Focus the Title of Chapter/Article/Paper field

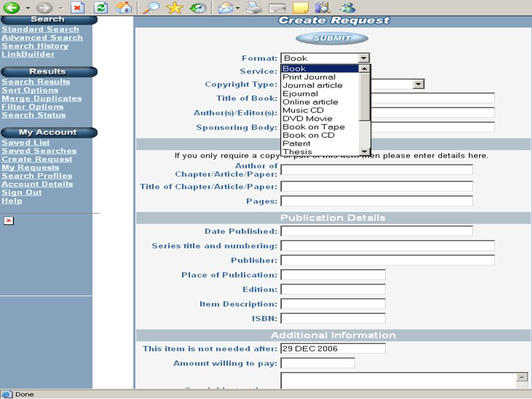pyautogui.click(x=377, y=186)
